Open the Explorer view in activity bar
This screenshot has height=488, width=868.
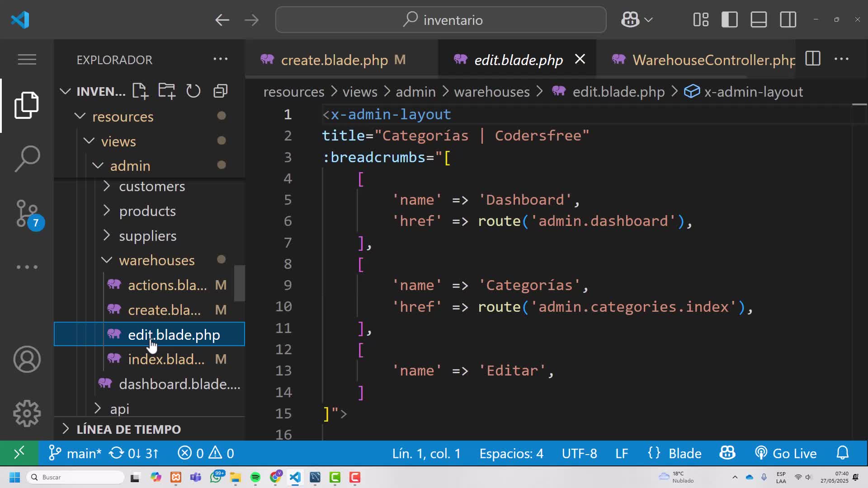[27, 105]
